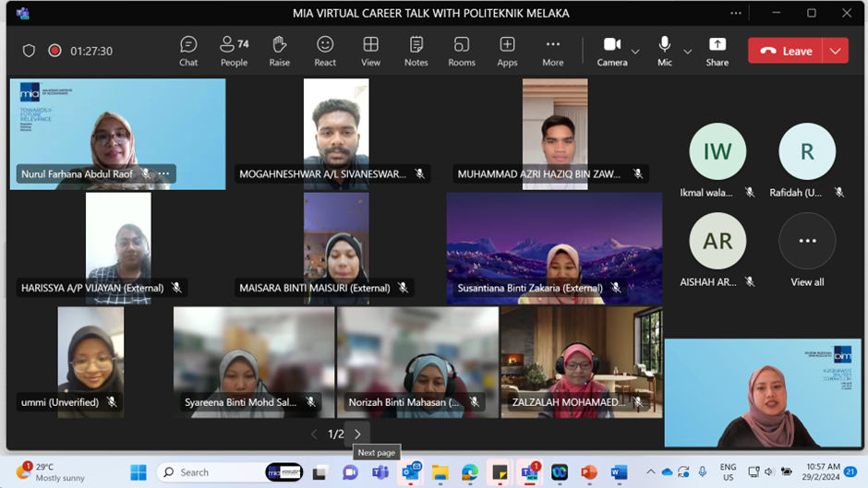The image size is (868, 488).
Task: Open the More actions menu
Action: [552, 51]
